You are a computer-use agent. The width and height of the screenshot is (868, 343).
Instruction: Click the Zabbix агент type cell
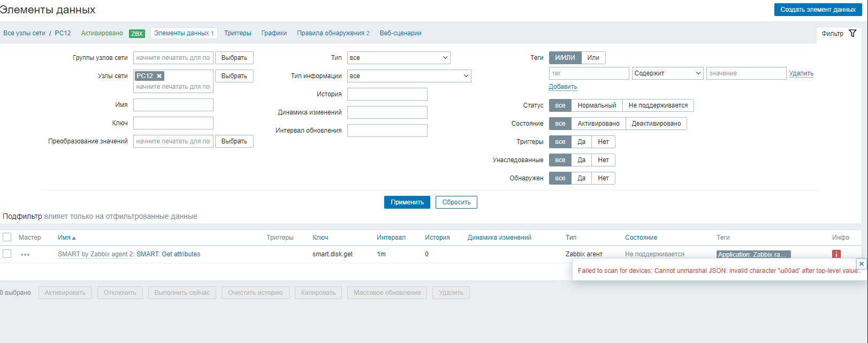[584, 254]
